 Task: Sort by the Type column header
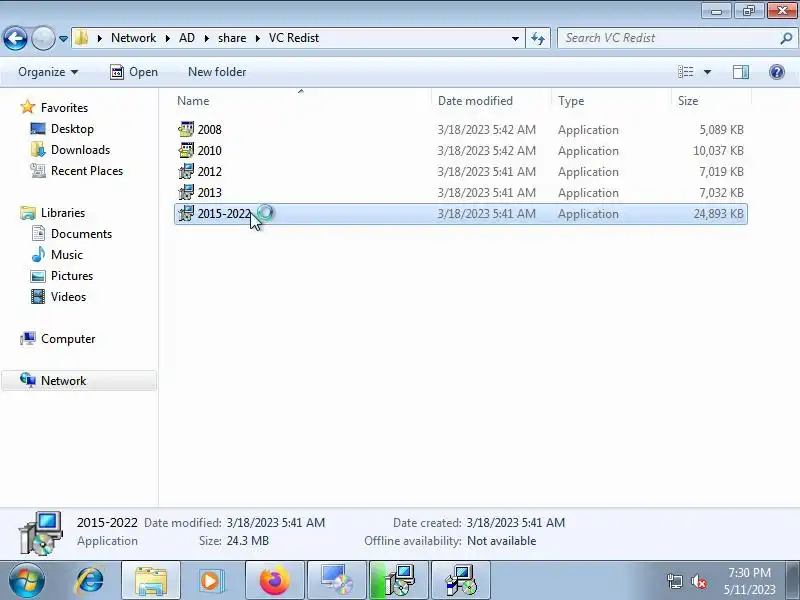[611, 101]
